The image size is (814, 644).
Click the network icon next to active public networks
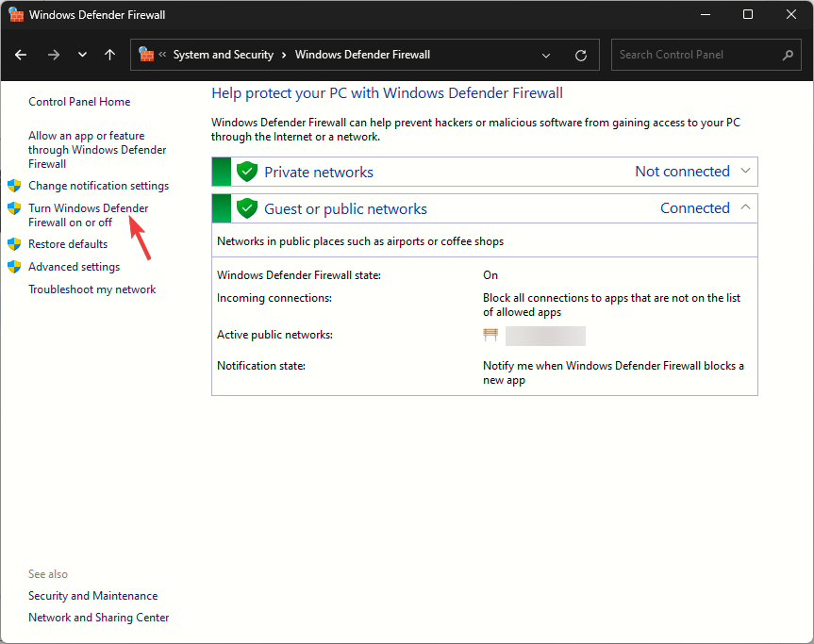click(x=490, y=335)
